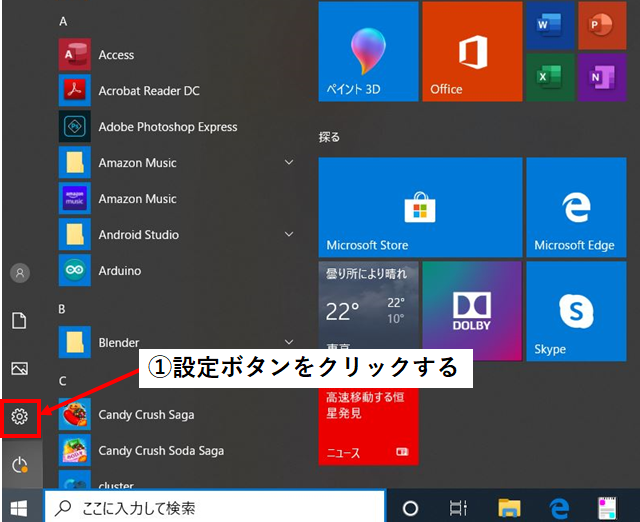Launch PowerPoint from the small tile

[x=602, y=25]
